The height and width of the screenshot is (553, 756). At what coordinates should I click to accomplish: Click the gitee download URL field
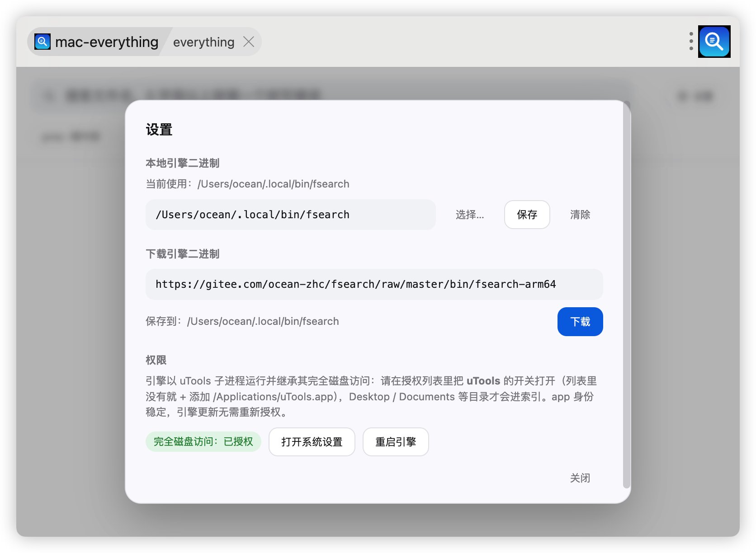pyautogui.click(x=374, y=284)
